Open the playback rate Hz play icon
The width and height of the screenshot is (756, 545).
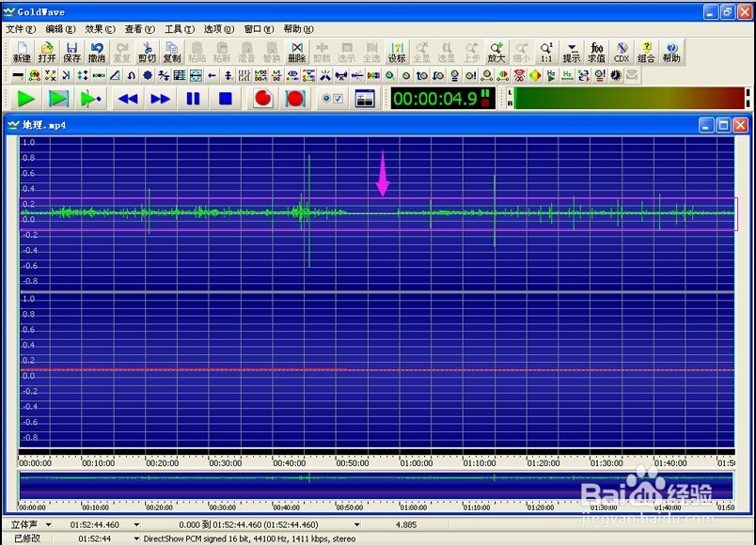[551, 76]
